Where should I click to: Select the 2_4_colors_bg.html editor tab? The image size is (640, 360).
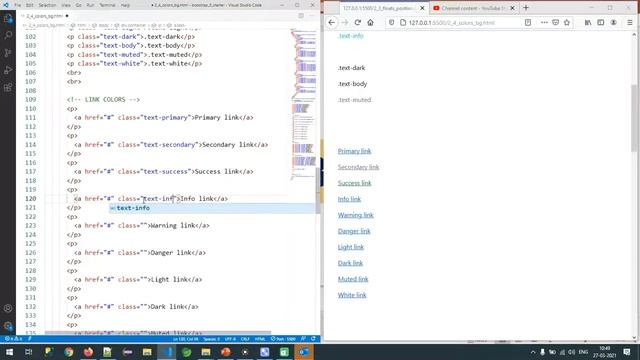click(44, 16)
